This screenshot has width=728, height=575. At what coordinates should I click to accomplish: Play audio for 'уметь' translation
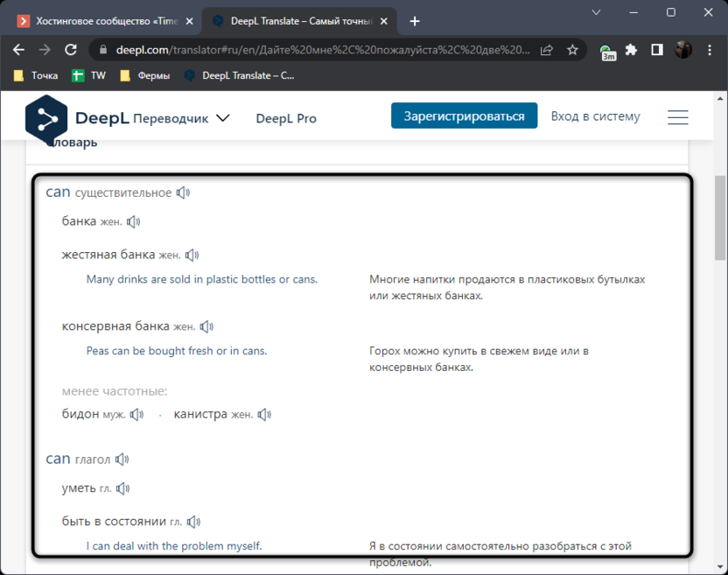(x=122, y=488)
